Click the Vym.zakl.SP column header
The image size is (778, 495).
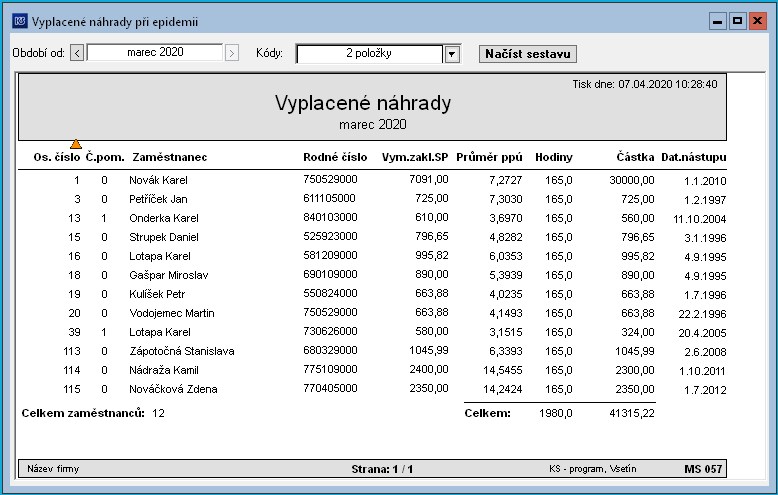(415, 157)
